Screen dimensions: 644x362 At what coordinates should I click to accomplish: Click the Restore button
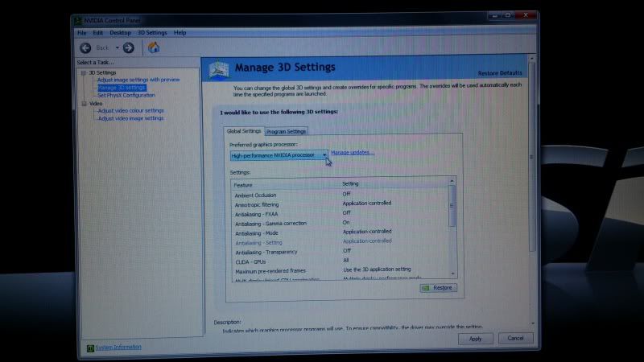coord(438,288)
